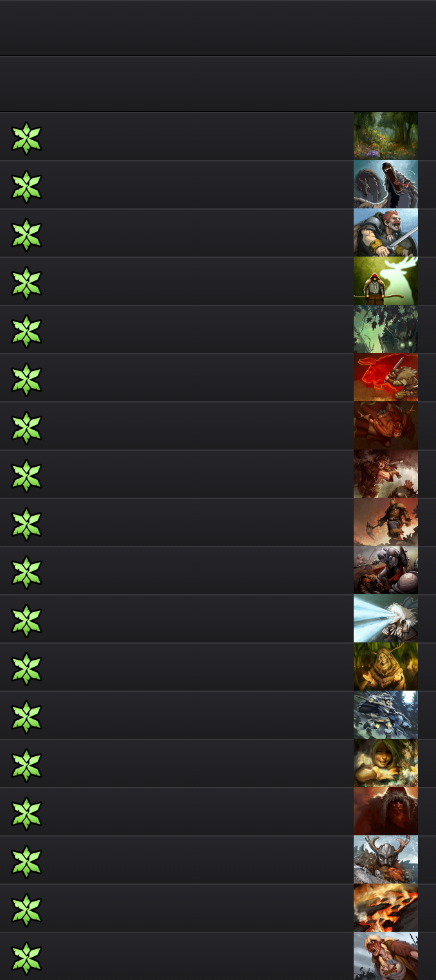Open the red hooded bearded figure thumbnail
Screen dimensions: 436x980
pos(386,812)
